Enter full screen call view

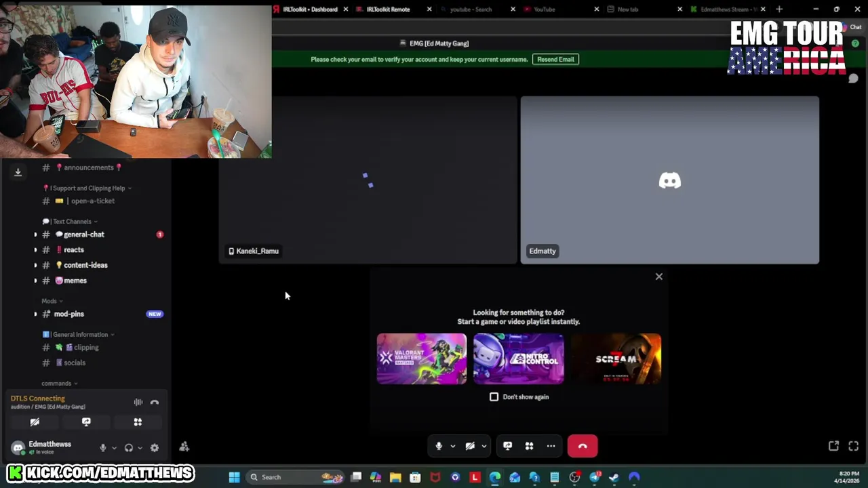[853, 446]
